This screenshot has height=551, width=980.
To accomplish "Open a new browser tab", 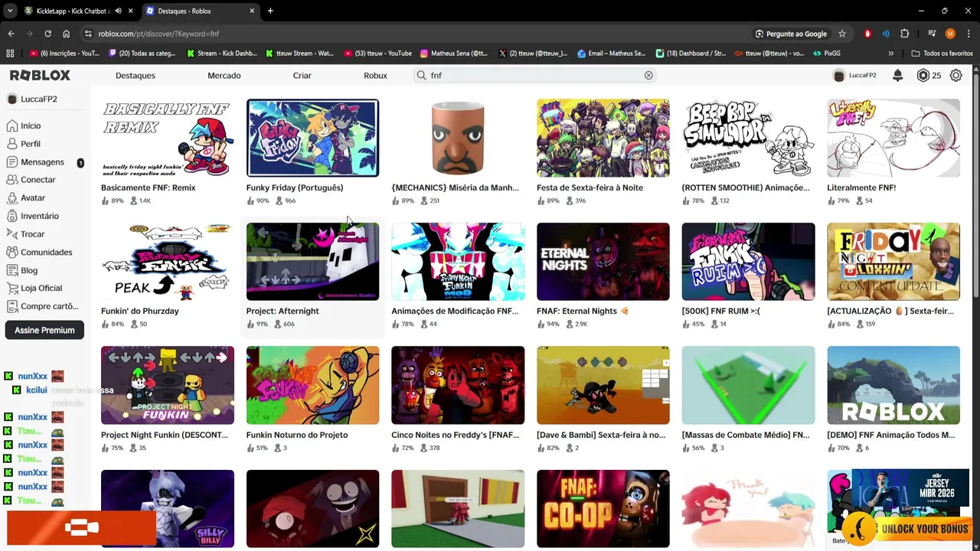I will tap(270, 11).
